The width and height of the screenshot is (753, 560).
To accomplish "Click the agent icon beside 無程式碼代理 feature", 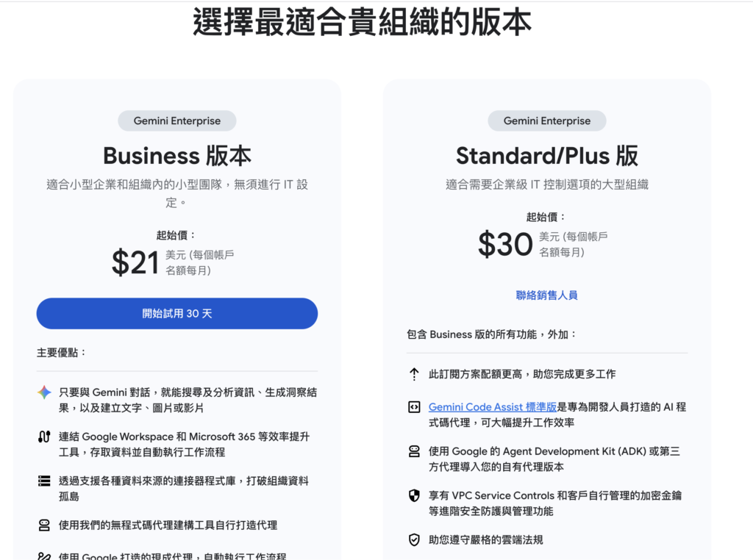I will pyautogui.click(x=43, y=525).
